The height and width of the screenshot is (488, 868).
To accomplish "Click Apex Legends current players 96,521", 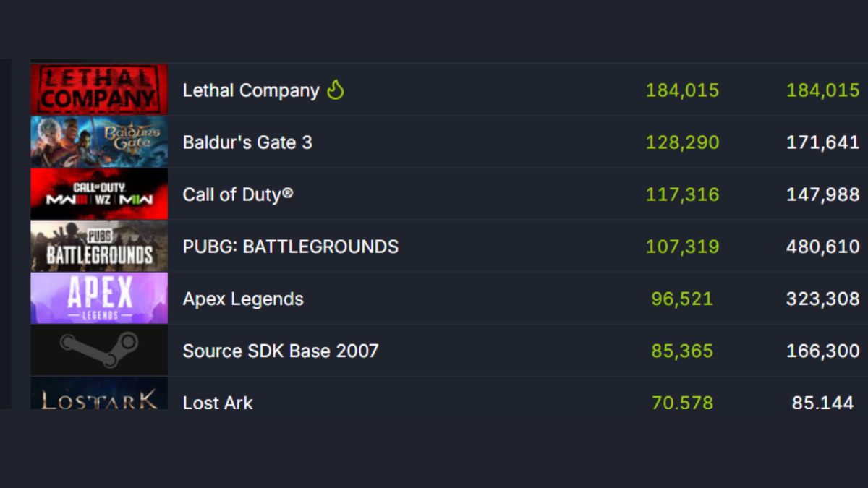I will 682,299.
